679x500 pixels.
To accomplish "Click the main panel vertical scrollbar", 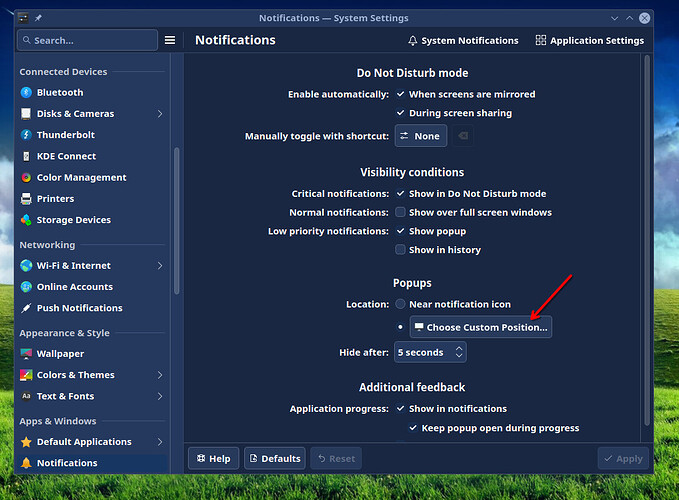I will point(647,240).
